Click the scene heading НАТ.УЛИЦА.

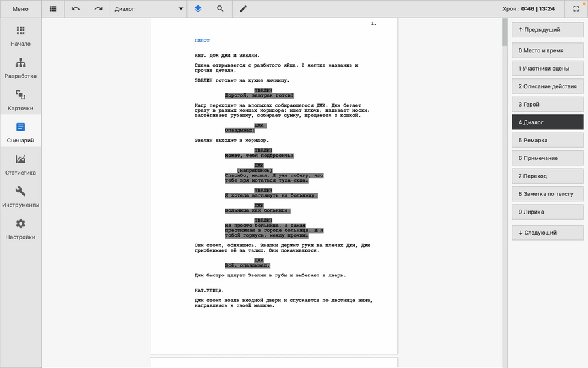click(x=209, y=290)
